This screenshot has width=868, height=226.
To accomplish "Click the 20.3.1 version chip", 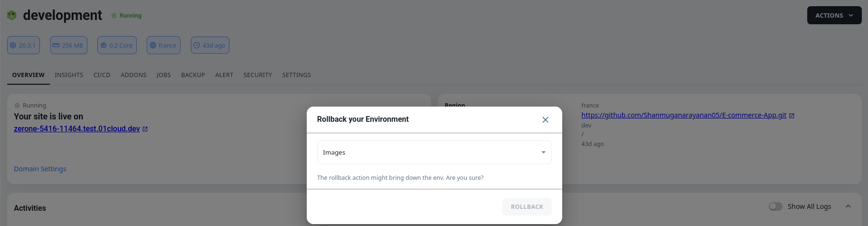I will click(23, 45).
